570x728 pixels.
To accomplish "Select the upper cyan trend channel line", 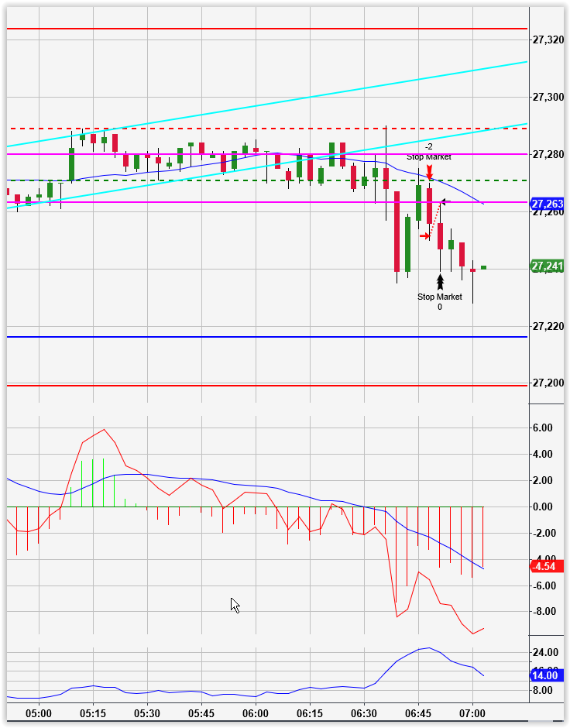I will 267,104.
